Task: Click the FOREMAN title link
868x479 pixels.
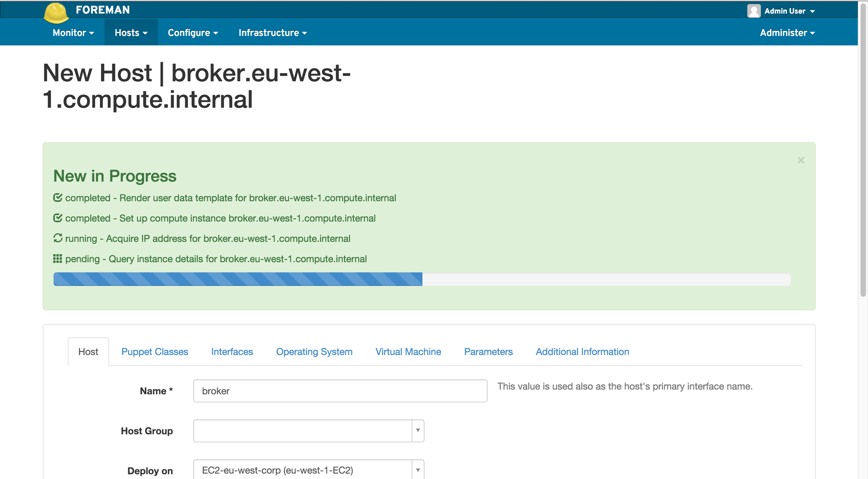Action: [x=103, y=10]
